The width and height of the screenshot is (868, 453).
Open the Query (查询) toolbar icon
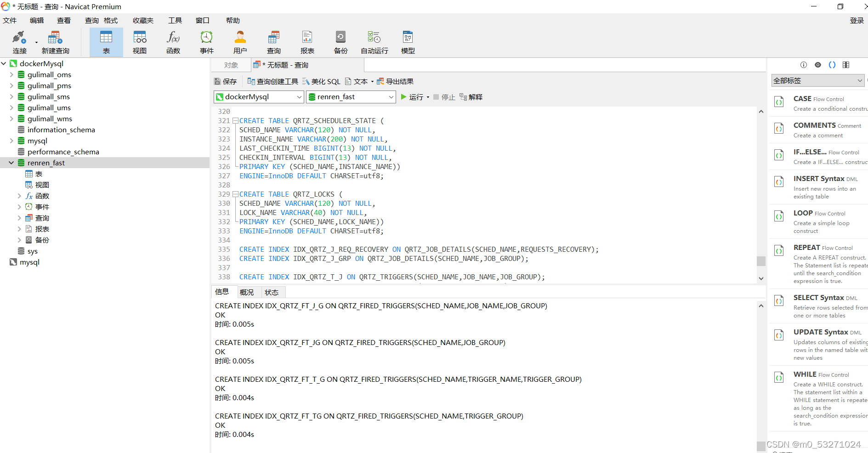[x=274, y=42]
